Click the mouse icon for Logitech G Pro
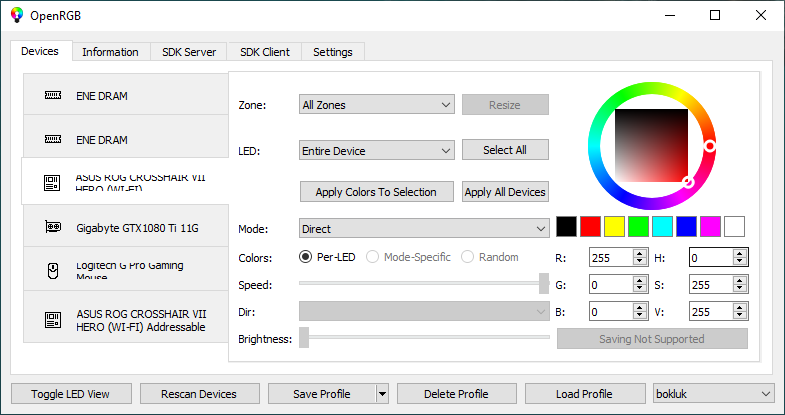The image size is (785, 415). 53,271
